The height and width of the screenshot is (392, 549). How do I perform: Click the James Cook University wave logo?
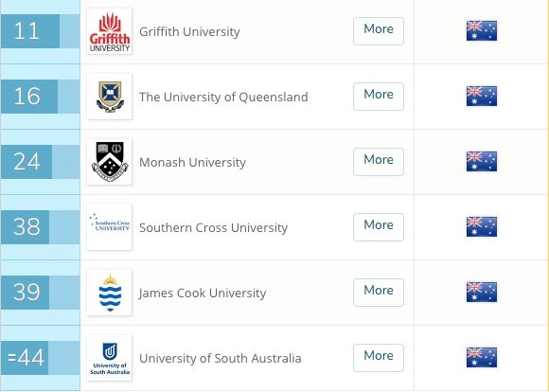109,293
